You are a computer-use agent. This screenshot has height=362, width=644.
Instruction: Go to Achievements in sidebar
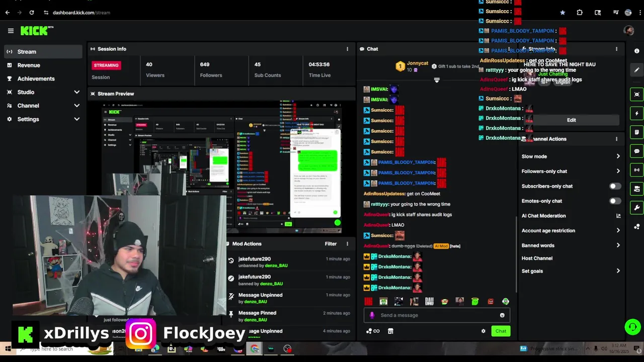43,78
